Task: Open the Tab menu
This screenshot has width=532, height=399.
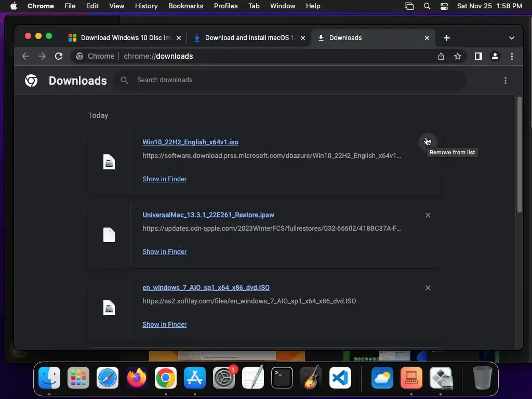Action: pyautogui.click(x=254, y=6)
